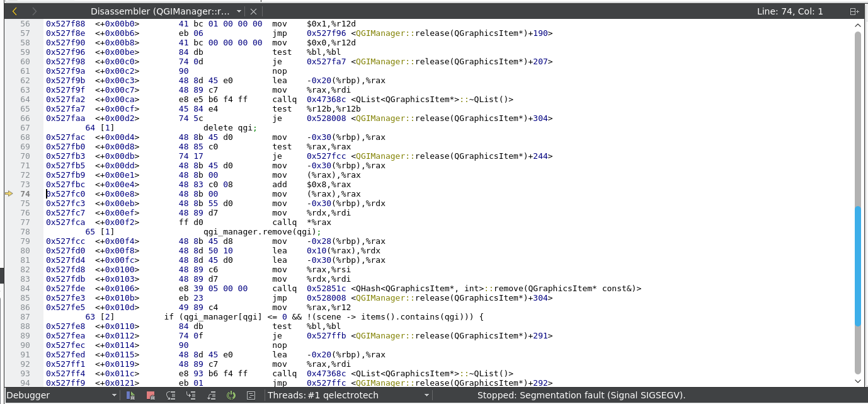Restart the debugging session with the green icon

231,395
